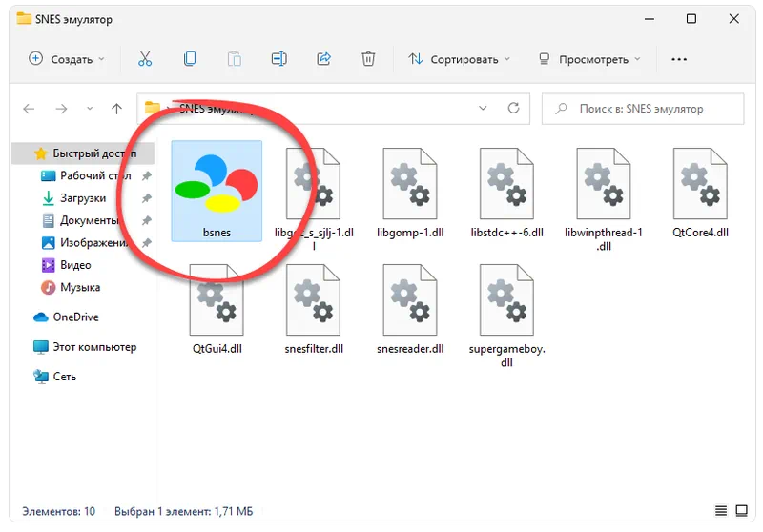The height and width of the screenshot is (532, 763).
Task: Select Быстрый доступ in sidebar
Action: tap(83, 153)
